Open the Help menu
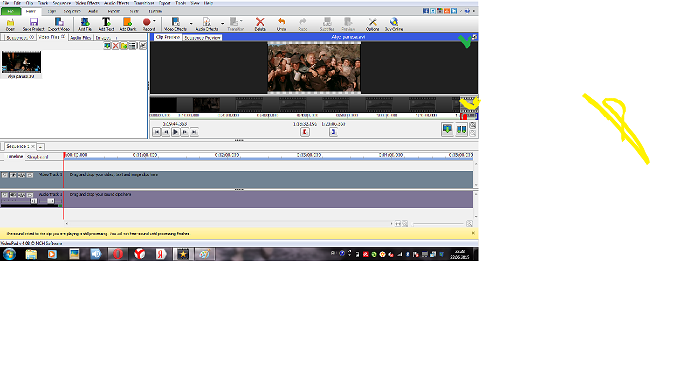The height and width of the screenshot is (384, 683). [208, 3]
